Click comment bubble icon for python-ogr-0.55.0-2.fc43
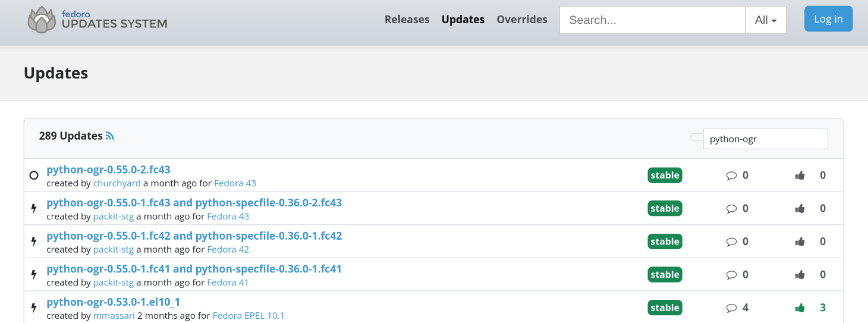 tap(731, 175)
